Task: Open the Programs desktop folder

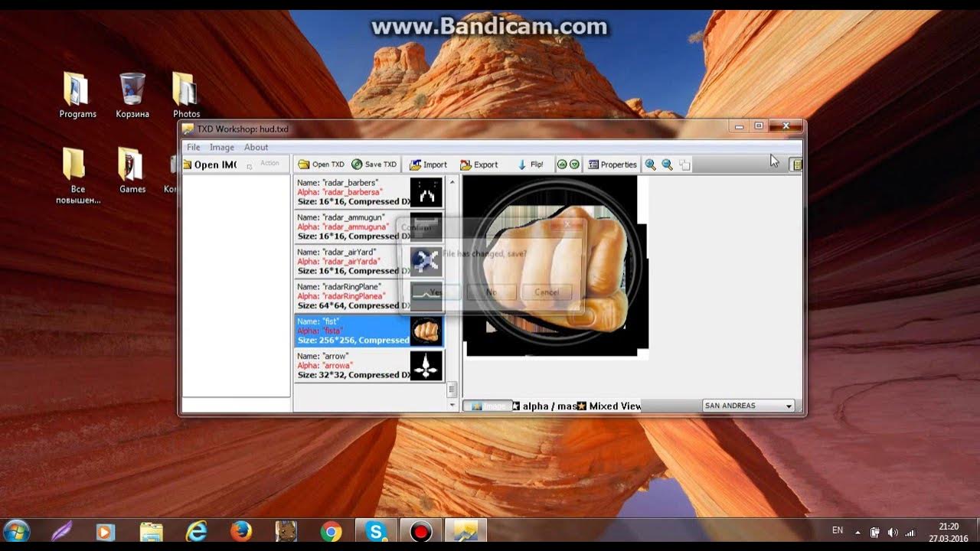Action: [77, 96]
